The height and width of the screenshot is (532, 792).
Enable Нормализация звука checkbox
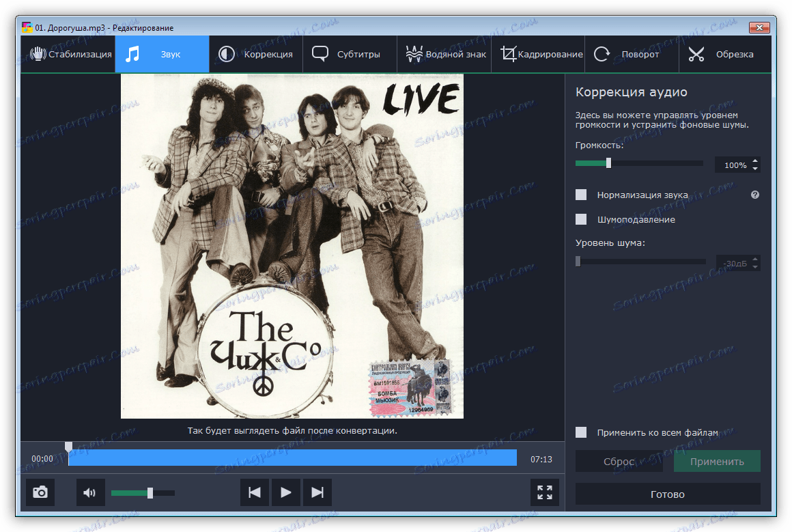click(580, 195)
